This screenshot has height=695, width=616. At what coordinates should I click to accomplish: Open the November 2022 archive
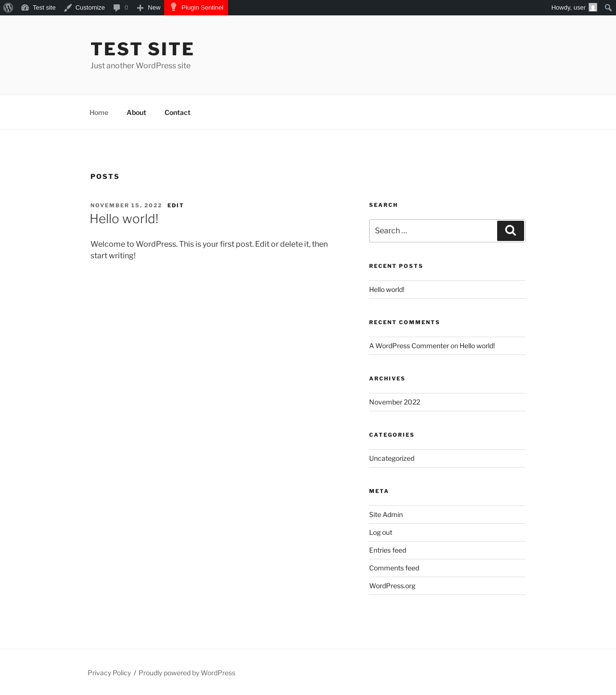click(x=395, y=402)
